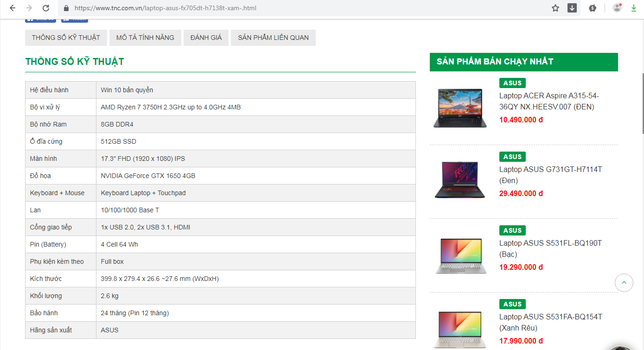This screenshot has width=644, height=350.
Task: Click the ASUS badge above S531FA-BQ154T
Action: [x=512, y=304]
